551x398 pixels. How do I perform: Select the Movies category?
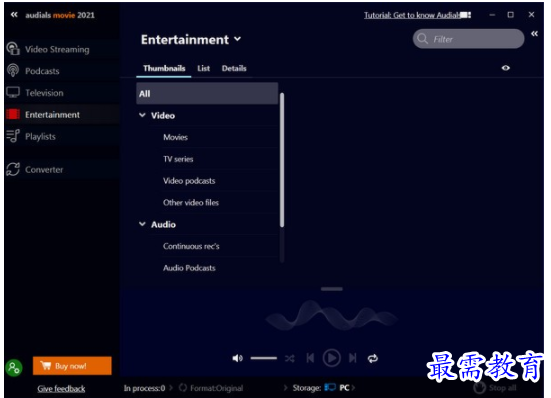[175, 137]
